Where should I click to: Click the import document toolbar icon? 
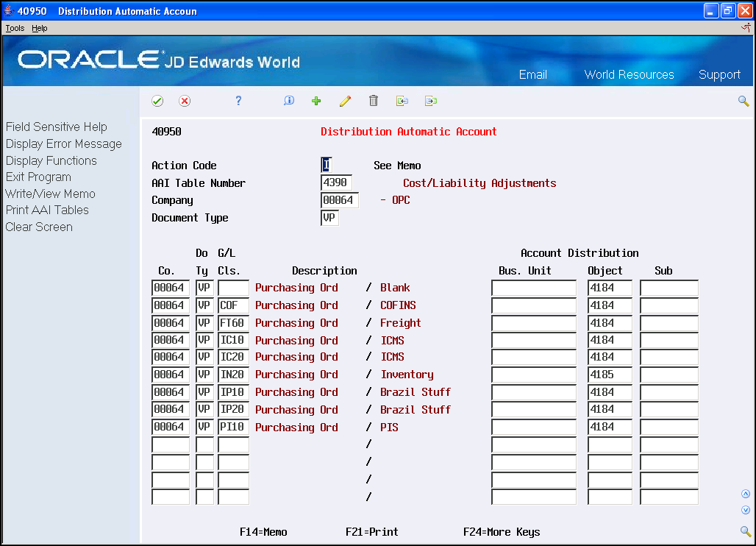click(402, 101)
